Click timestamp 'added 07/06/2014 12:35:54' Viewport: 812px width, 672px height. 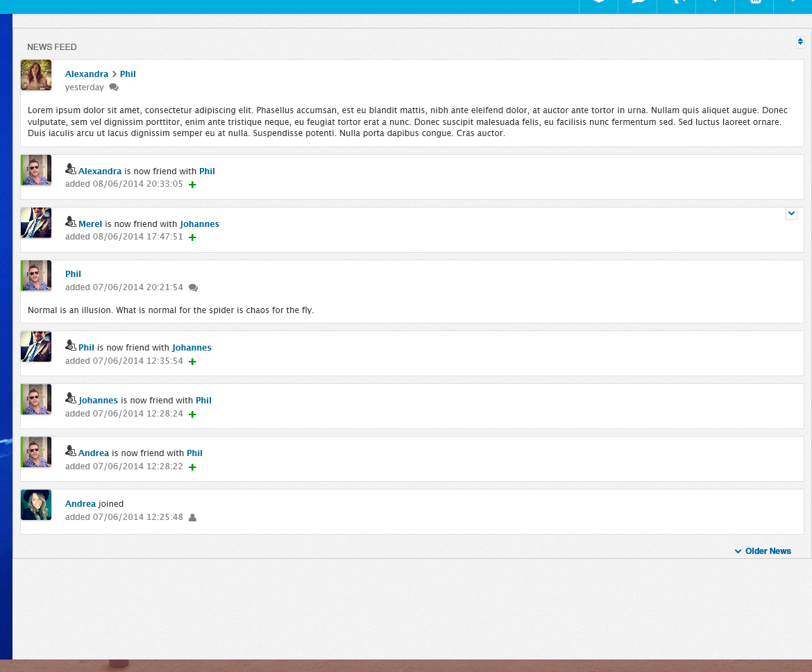pyautogui.click(x=124, y=361)
